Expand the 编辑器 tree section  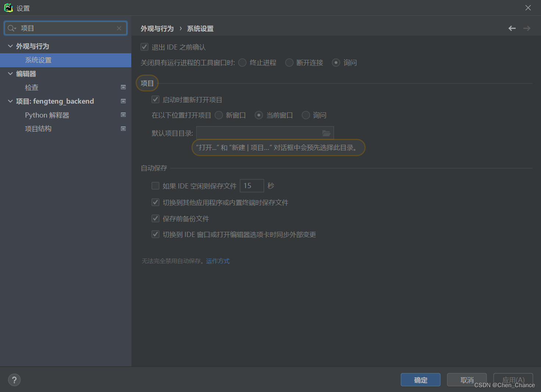click(10, 73)
